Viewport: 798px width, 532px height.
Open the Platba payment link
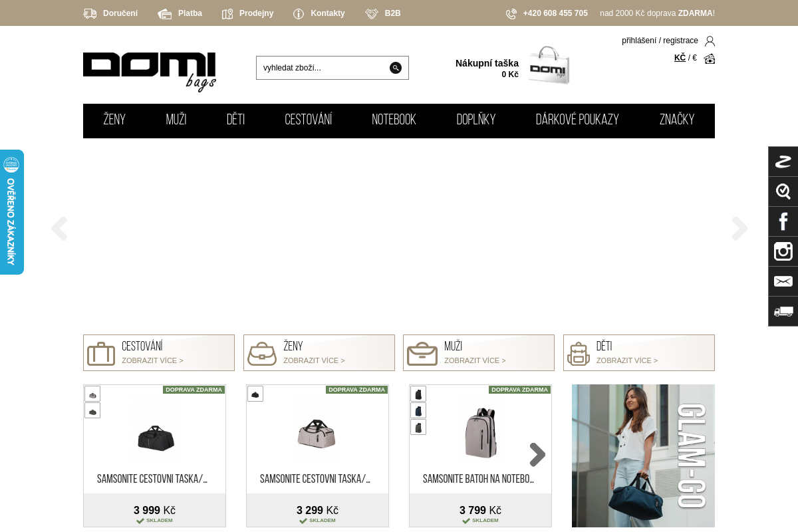pyautogui.click(x=190, y=13)
